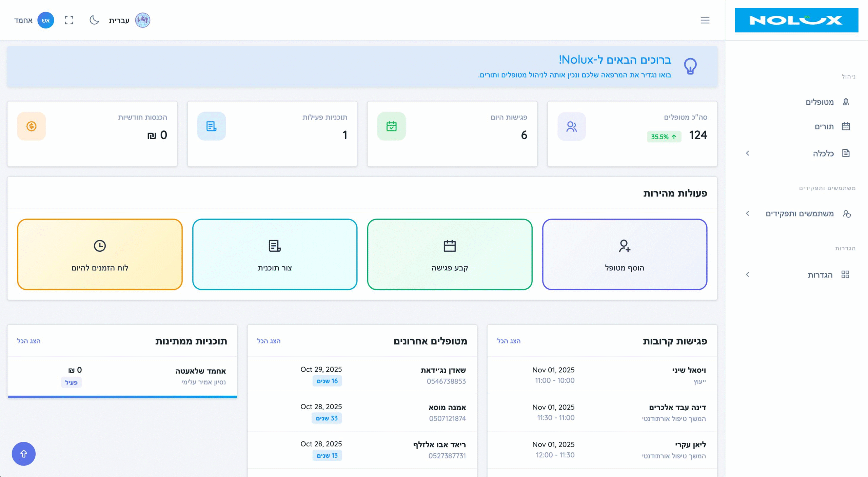Toggle sidebar with hamburger menu icon
The width and height of the screenshot is (868, 477).
705,20
